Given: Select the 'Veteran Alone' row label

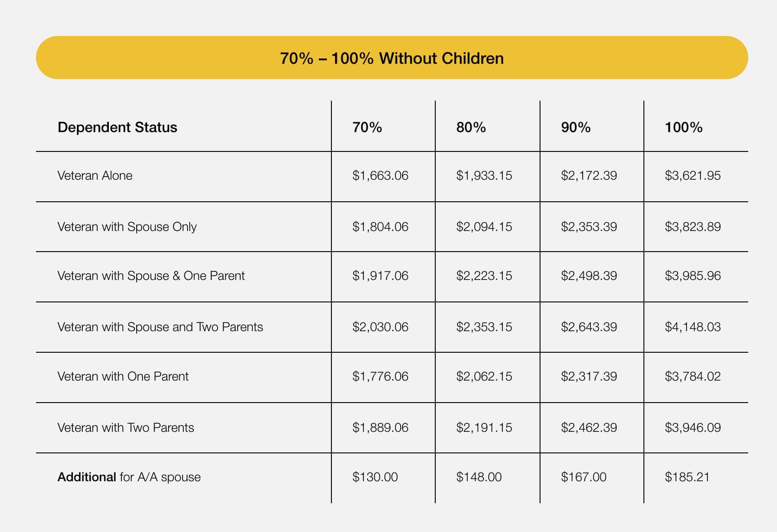Looking at the screenshot, I should [x=95, y=175].
